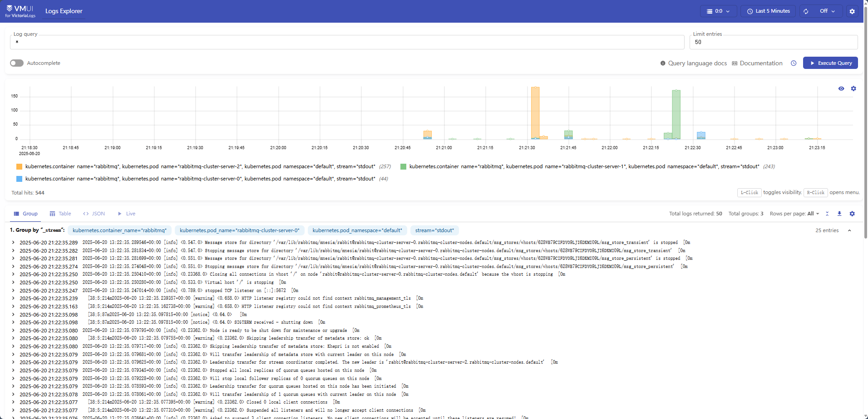Open the tenant 0:0 dropdown
The height and width of the screenshot is (419, 868).
tap(718, 10)
